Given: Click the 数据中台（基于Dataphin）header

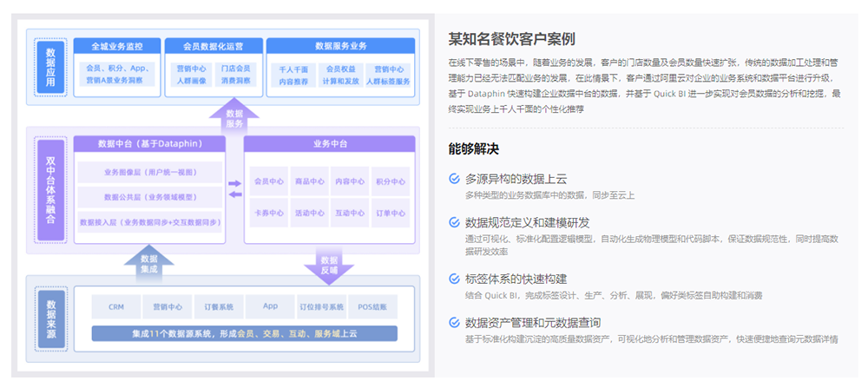Looking at the screenshot, I should tap(149, 144).
